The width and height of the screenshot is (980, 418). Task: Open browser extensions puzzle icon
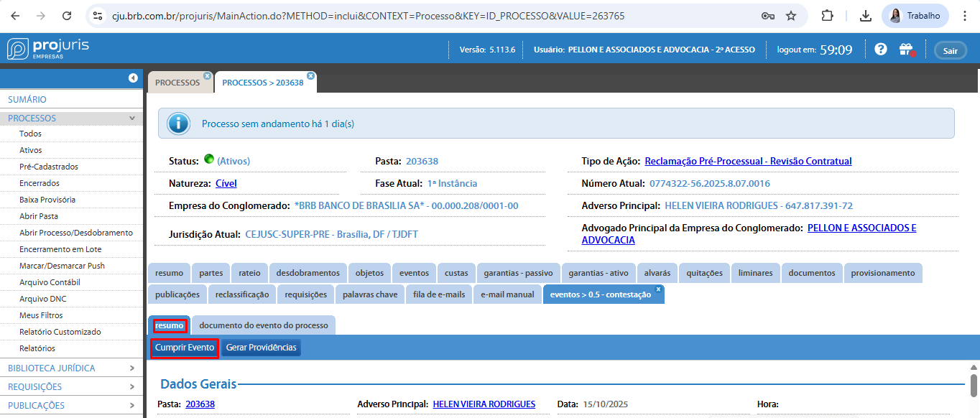(x=828, y=16)
